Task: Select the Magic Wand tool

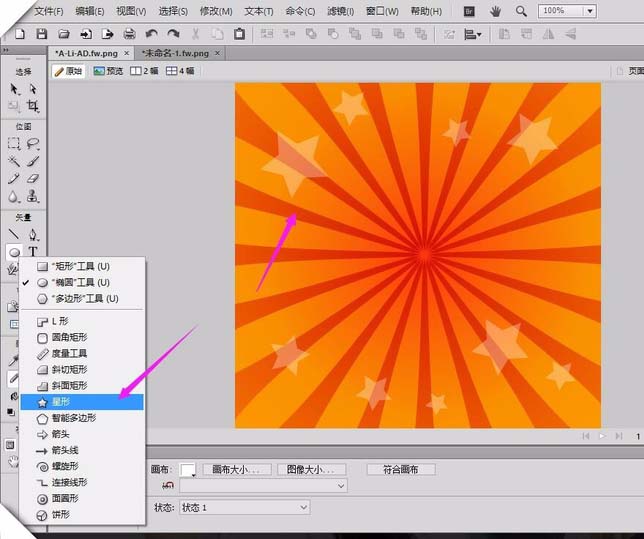Action: pos(14,161)
